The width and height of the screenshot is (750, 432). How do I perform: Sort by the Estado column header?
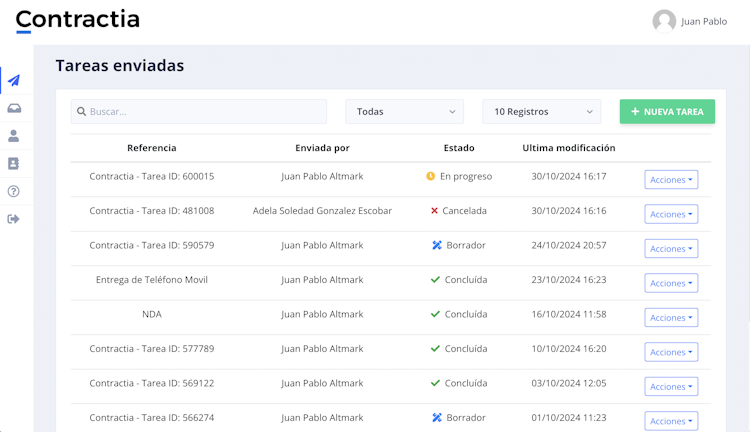pos(459,148)
